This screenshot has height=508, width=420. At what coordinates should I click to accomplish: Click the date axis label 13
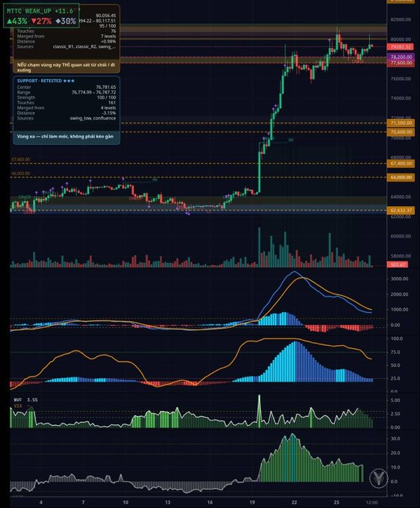coord(167,503)
